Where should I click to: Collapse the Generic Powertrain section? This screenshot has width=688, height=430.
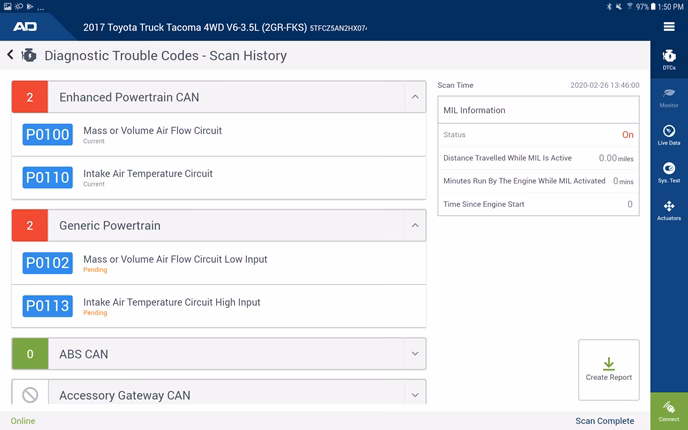pyautogui.click(x=414, y=226)
